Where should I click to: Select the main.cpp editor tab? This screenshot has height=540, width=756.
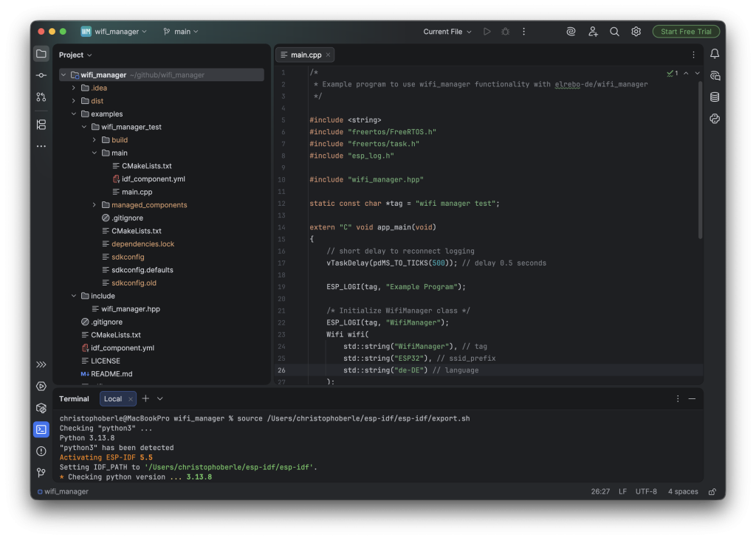[306, 55]
